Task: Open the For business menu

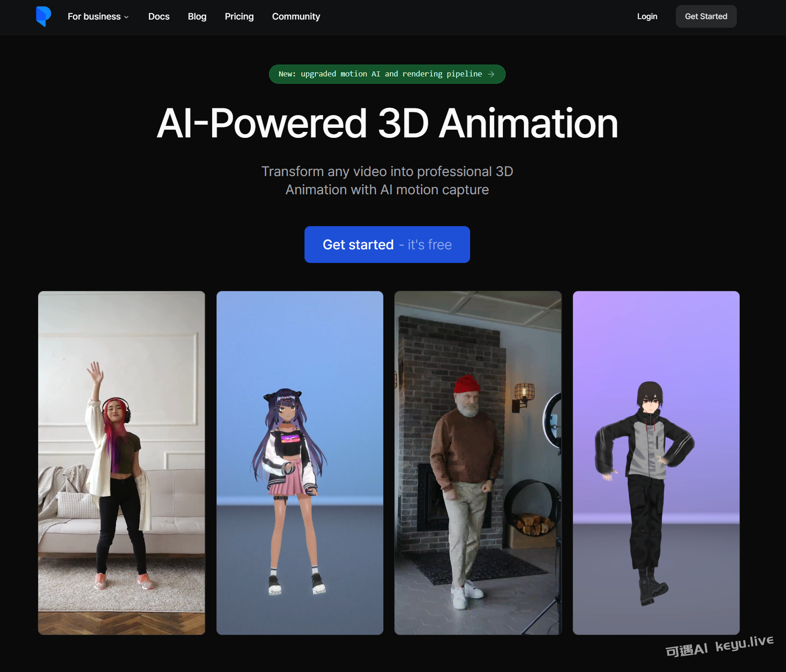Action: [x=94, y=16]
